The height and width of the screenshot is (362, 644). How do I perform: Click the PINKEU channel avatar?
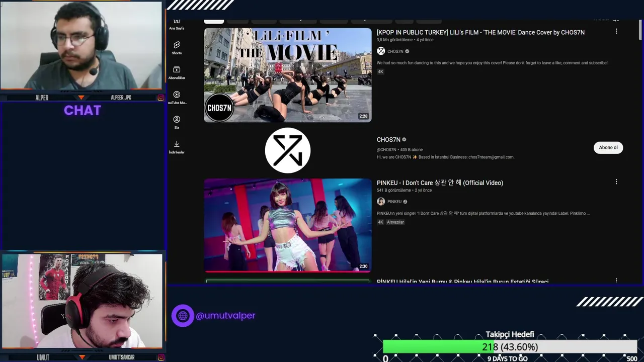click(x=381, y=202)
